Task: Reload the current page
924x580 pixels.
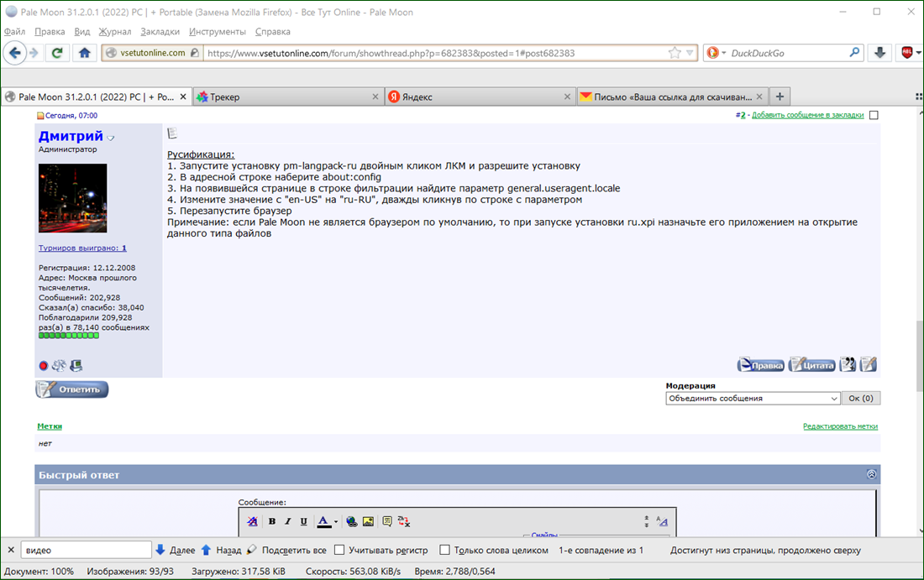Action: pyautogui.click(x=57, y=53)
